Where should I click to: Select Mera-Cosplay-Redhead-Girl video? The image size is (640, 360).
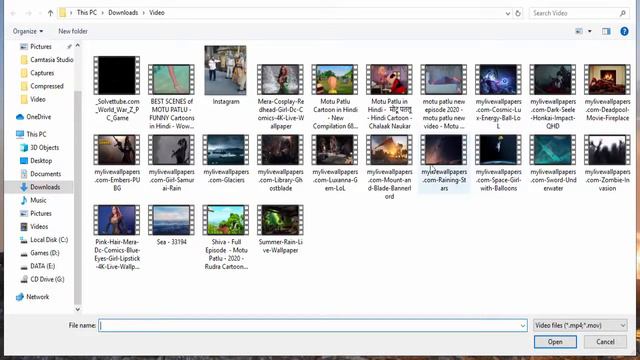[280, 96]
